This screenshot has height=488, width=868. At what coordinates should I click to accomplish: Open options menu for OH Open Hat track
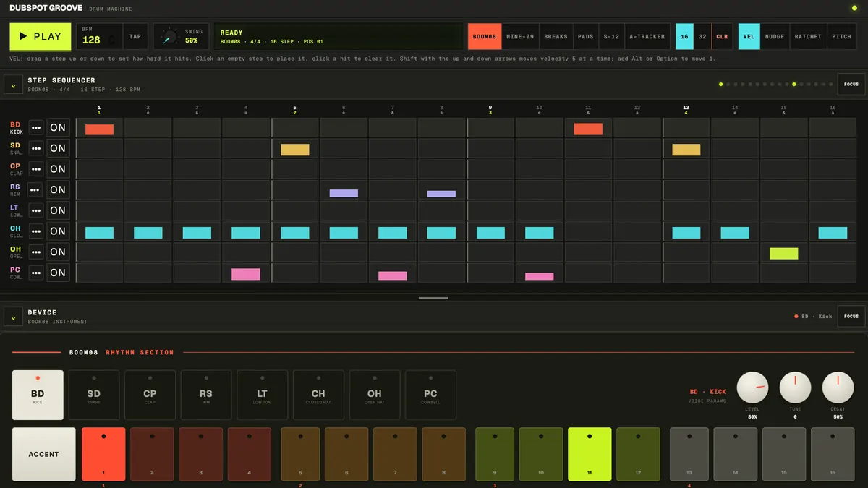[35, 252]
